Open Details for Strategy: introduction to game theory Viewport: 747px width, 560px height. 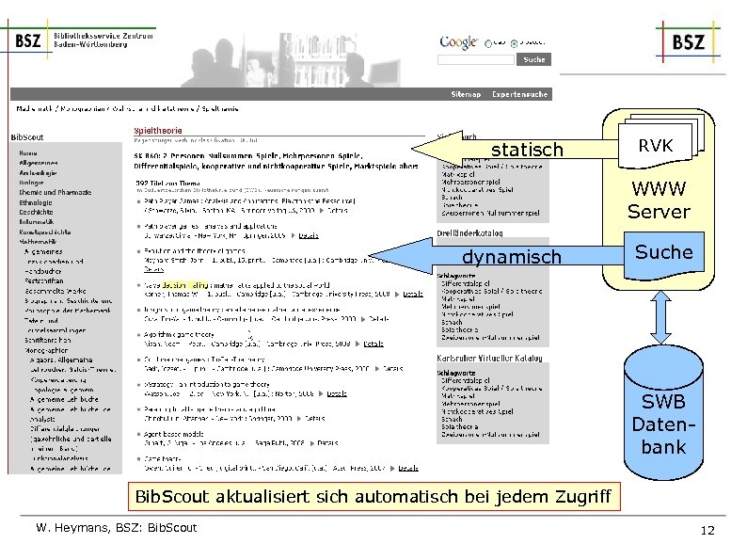337,393
